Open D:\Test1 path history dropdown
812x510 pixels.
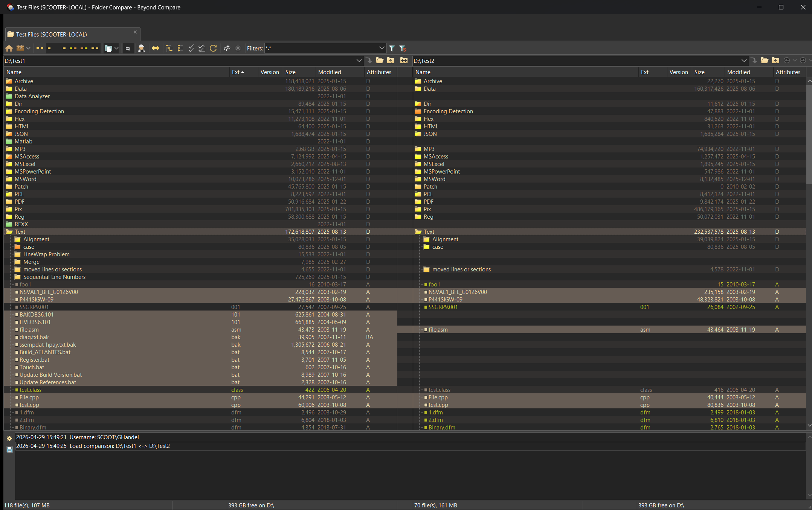359,61
